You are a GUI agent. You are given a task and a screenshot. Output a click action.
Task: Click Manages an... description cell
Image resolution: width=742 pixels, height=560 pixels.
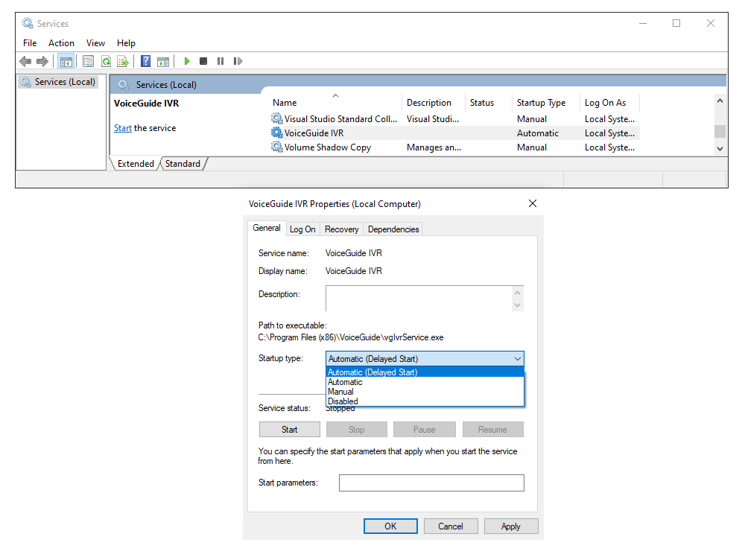[434, 147]
